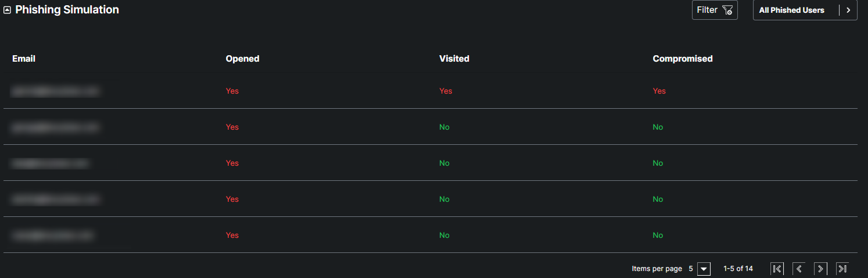Click the red Yes under Visited
Image resolution: width=868 pixels, height=278 pixels.
446,91
